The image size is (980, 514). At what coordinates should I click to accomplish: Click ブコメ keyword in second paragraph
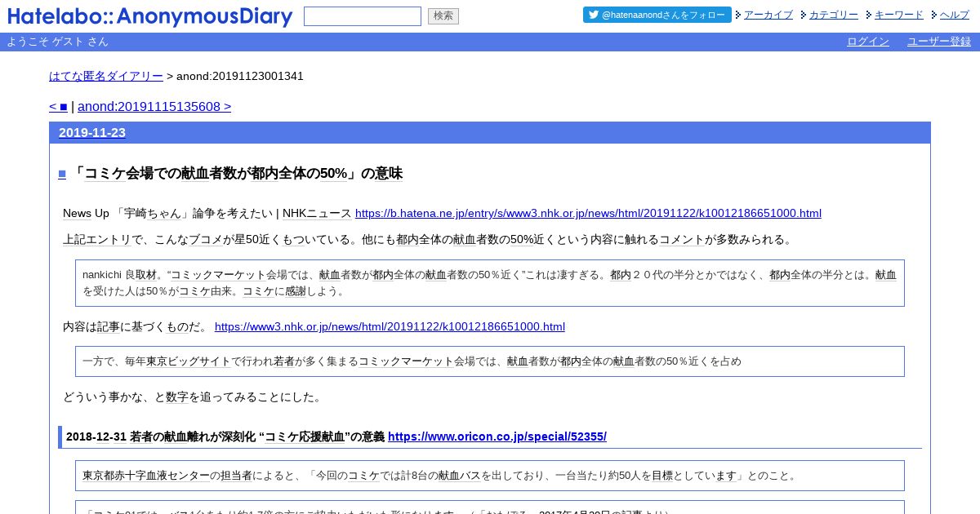[206, 240]
